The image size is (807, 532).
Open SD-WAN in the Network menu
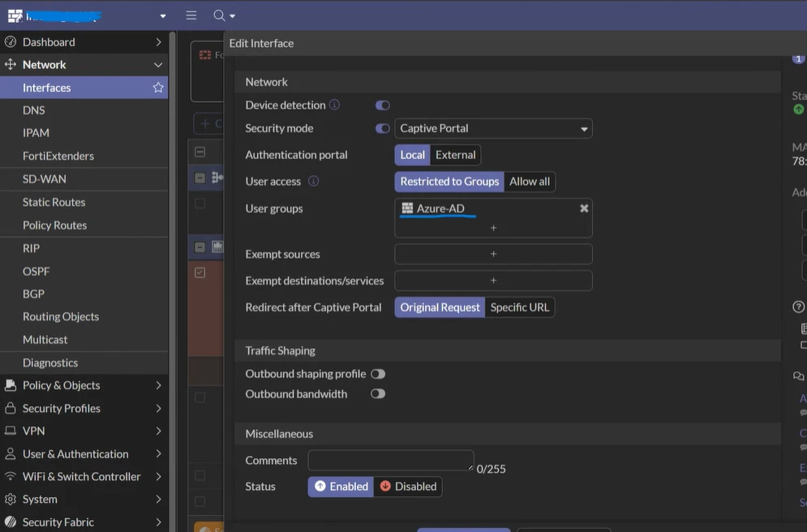pyautogui.click(x=45, y=179)
